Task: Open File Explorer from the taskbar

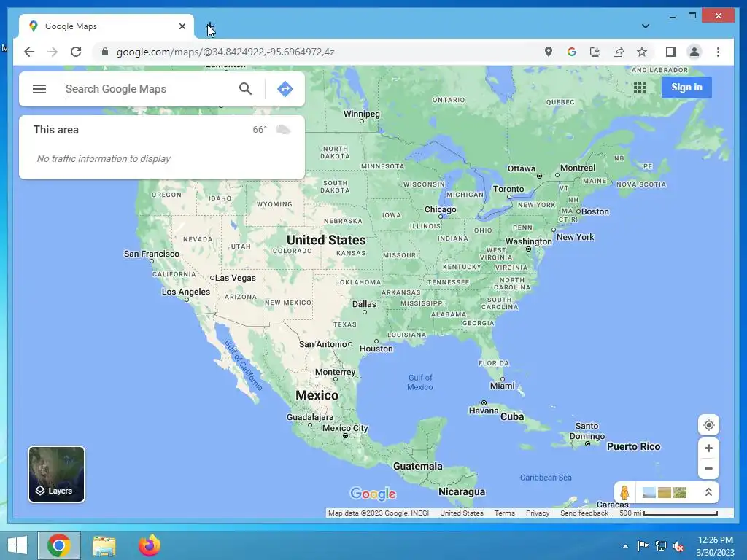Action: point(104,545)
